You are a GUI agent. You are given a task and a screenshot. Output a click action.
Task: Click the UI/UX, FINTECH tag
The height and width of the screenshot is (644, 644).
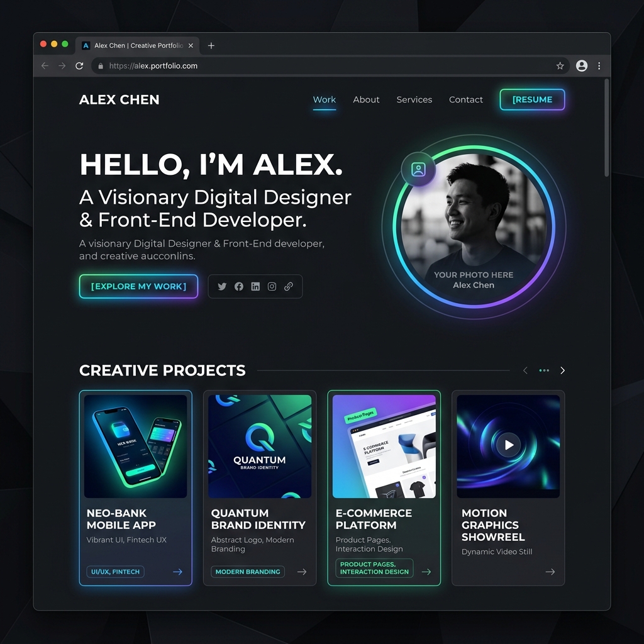(116, 572)
